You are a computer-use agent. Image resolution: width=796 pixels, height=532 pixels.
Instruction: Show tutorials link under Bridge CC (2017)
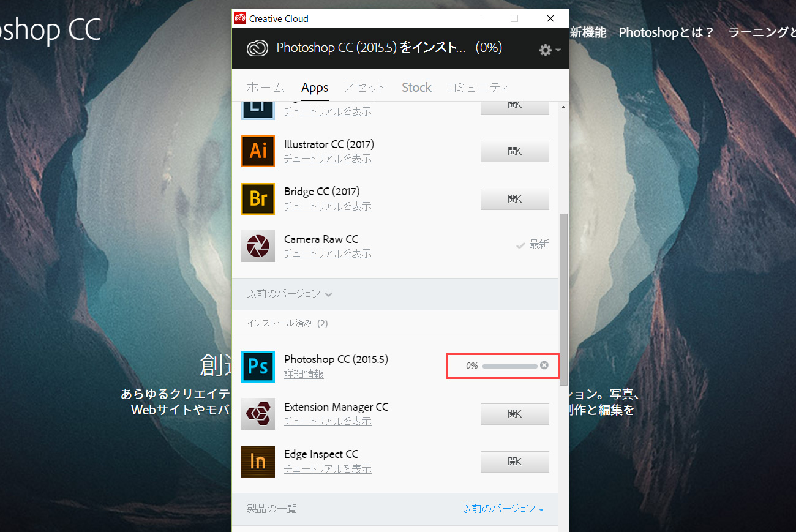click(x=328, y=206)
